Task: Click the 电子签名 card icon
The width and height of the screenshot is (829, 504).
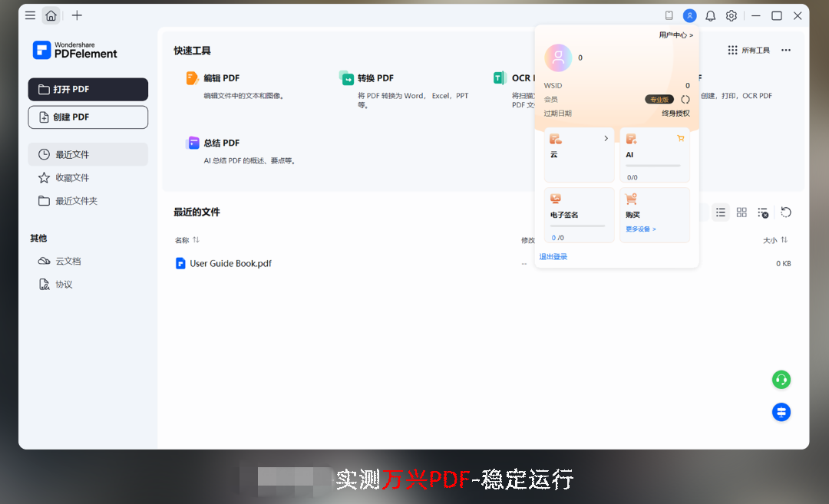Action: 556,199
